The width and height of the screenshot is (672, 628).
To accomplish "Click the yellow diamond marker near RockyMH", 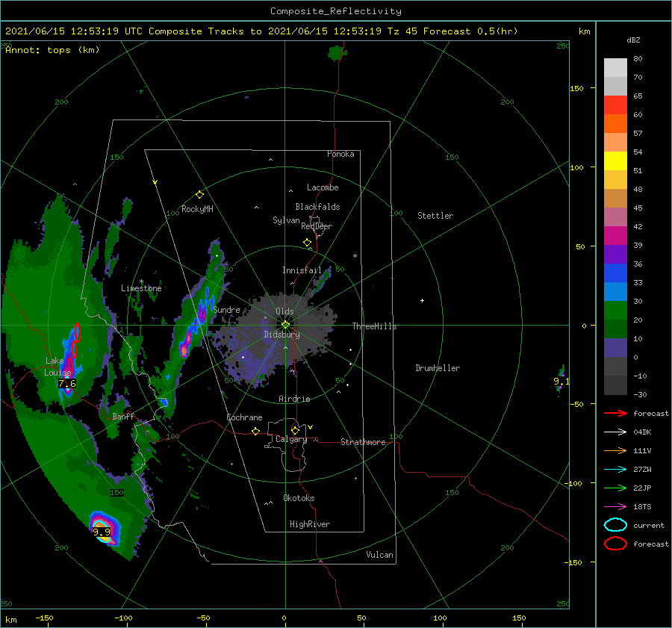I will point(199,195).
